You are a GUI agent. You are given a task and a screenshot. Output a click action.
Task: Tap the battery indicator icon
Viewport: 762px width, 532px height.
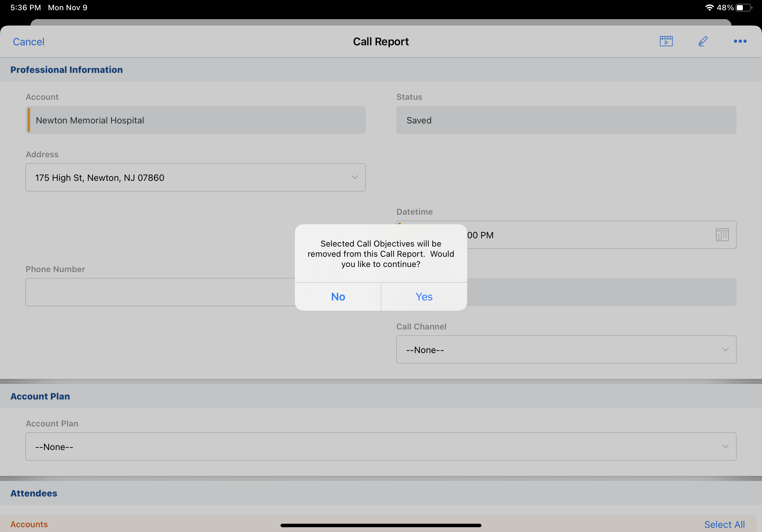[x=743, y=7]
